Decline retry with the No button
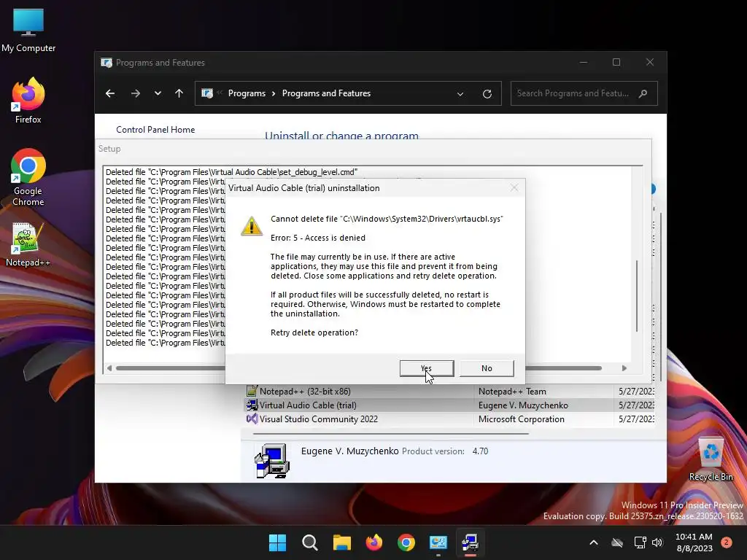 click(x=487, y=368)
